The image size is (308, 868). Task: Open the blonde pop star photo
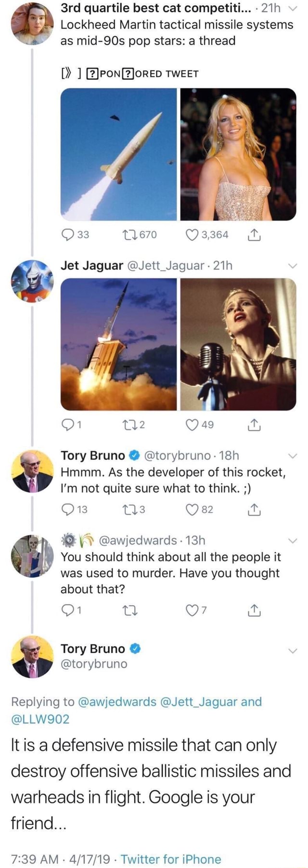point(238,154)
